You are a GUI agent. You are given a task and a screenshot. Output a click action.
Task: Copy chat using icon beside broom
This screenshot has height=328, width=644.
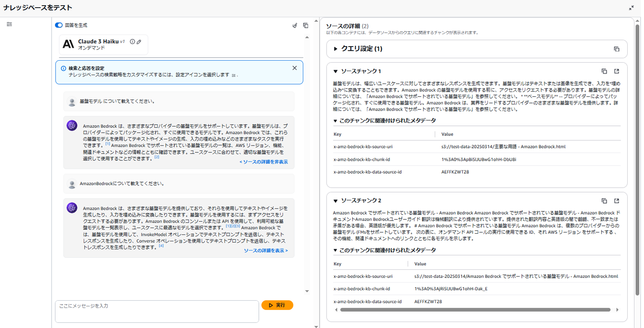click(x=306, y=25)
